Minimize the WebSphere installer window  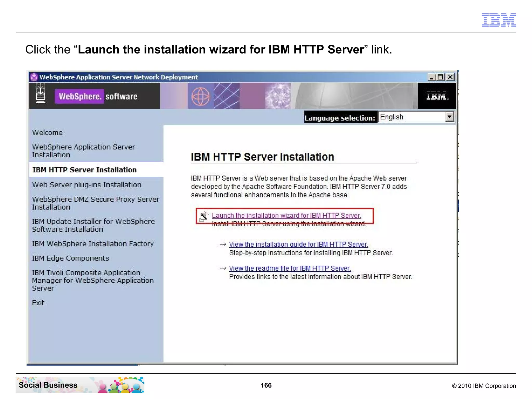point(431,77)
